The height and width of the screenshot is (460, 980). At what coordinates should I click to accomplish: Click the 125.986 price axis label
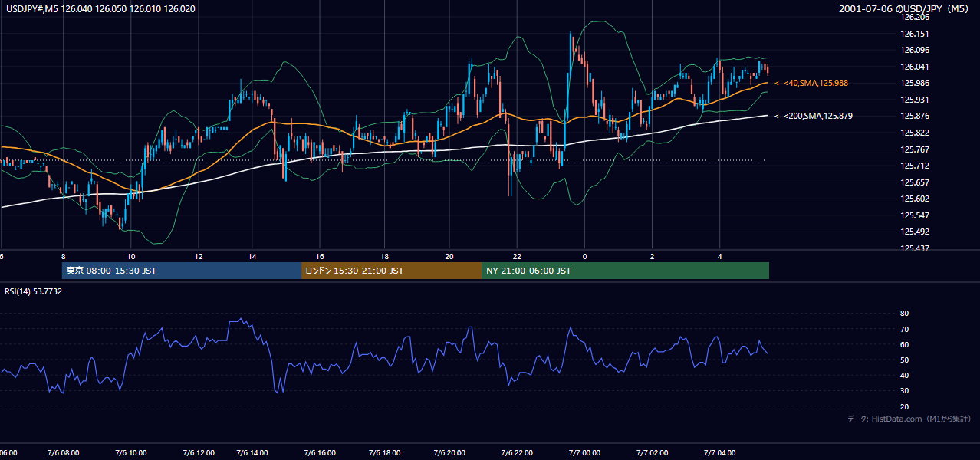(916, 83)
